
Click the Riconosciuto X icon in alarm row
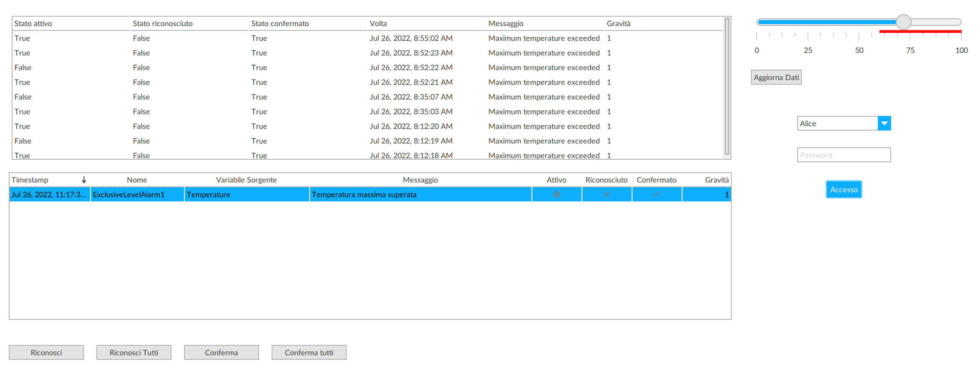coord(606,194)
